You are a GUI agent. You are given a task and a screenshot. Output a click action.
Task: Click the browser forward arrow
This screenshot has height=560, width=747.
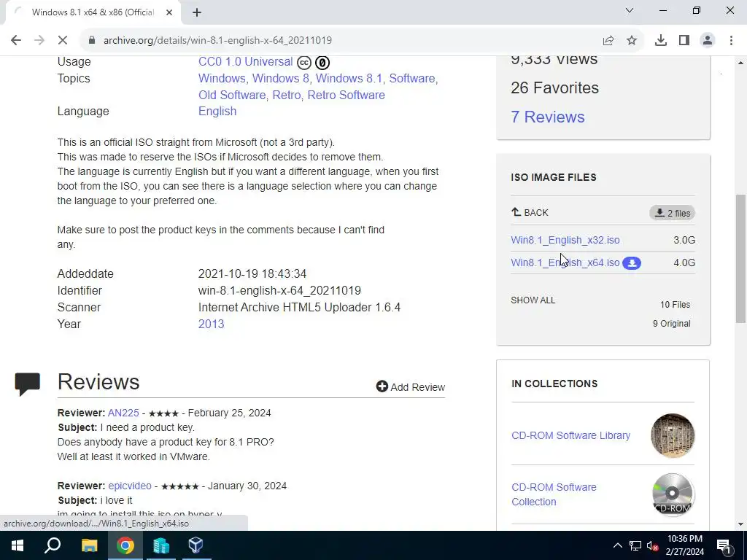39,41
